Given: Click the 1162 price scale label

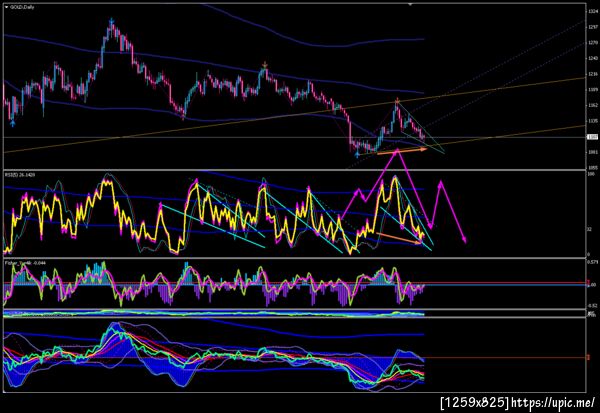Looking at the screenshot, I should pyautogui.click(x=593, y=105).
